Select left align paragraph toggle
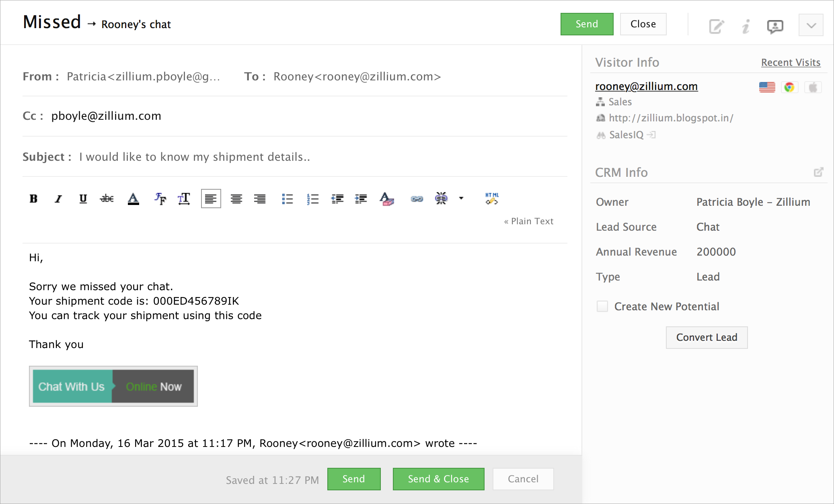This screenshot has width=834, height=504. (211, 199)
